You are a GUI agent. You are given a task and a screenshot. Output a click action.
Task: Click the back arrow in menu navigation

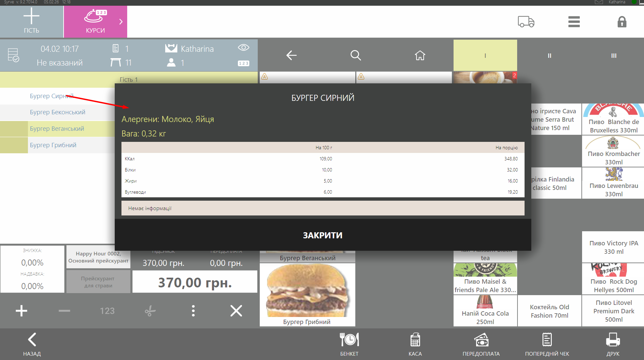tap(291, 55)
